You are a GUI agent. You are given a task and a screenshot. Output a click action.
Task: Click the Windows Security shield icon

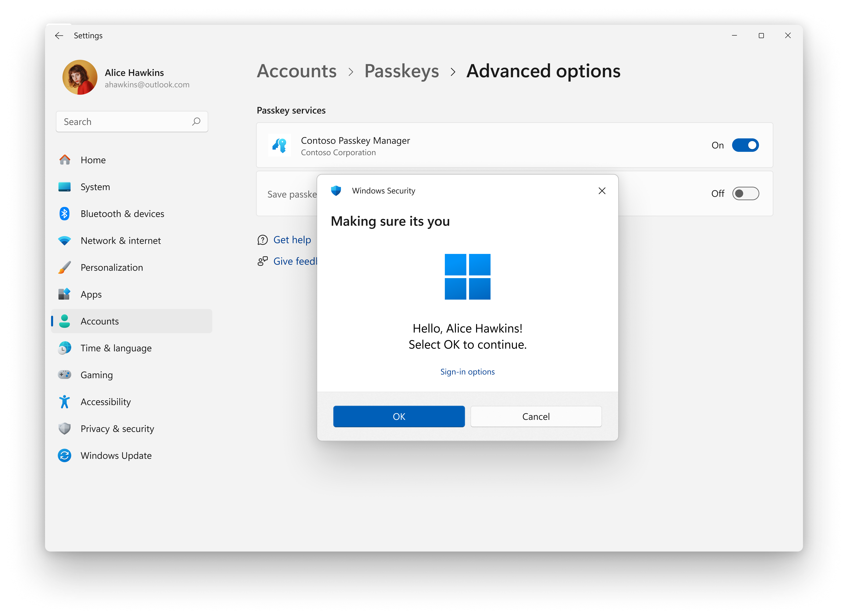click(x=336, y=191)
